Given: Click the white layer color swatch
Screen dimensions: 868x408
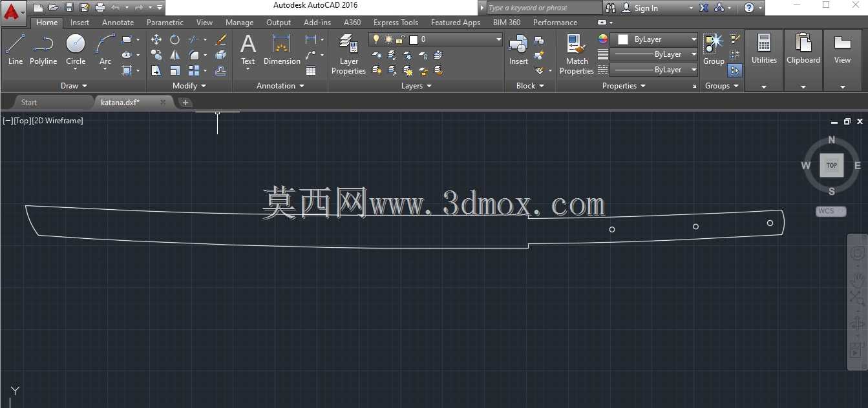Looking at the screenshot, I should pos(414,39).
